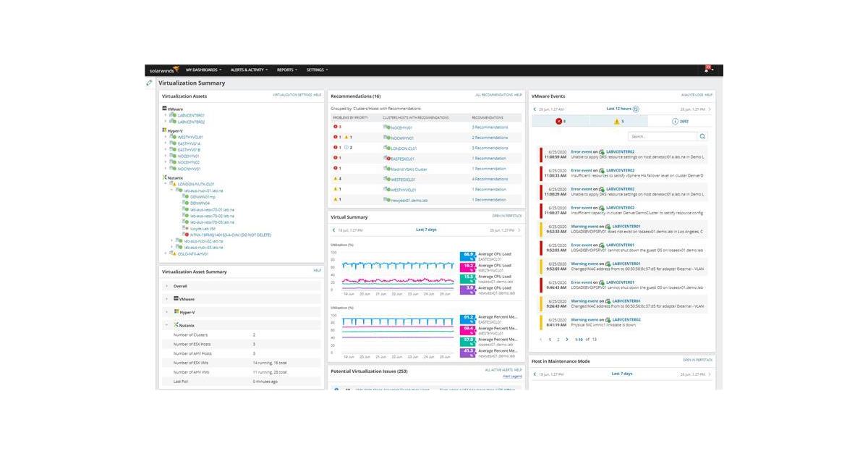Click Last 7 days in Virtual Summary

pyautogui.click(x=426, y=230)
